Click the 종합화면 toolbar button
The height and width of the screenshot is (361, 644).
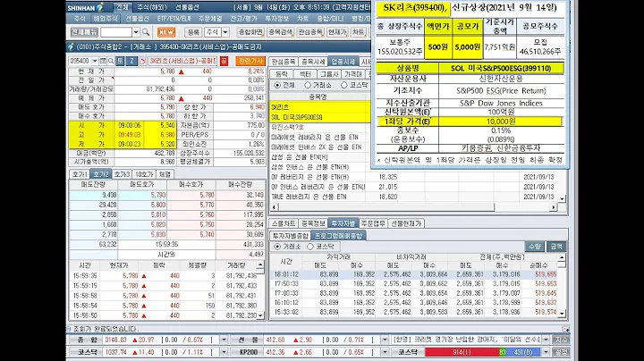(250, 32)
